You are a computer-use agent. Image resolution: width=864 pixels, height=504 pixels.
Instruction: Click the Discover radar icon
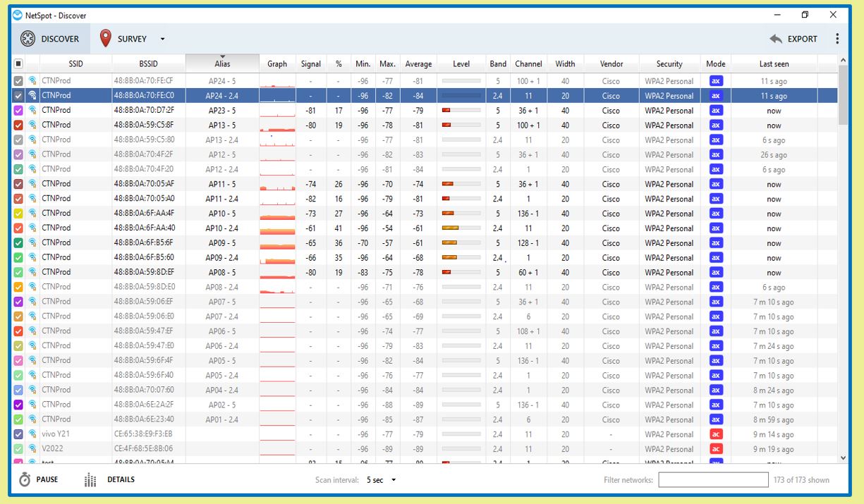click(x=28, y=39)
